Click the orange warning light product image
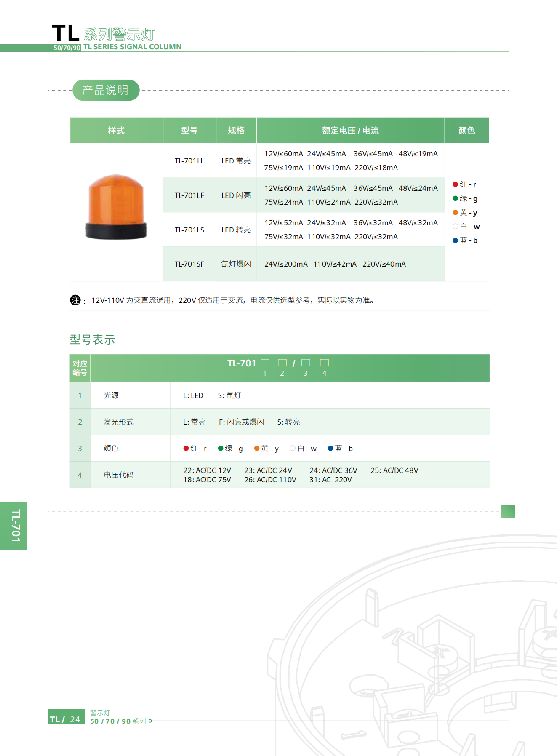Image resolution: width=557 pixels, height=756 pixels. coord(116,207)
